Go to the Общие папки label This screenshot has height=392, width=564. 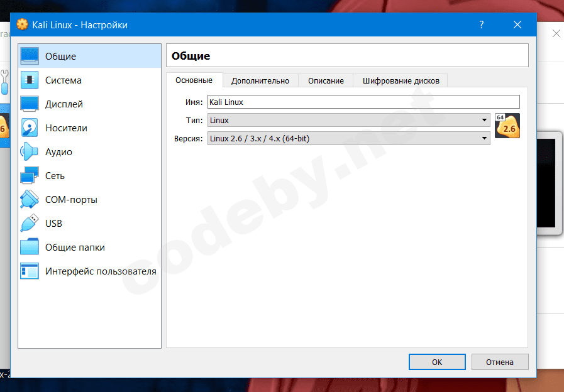click(75, 248)
